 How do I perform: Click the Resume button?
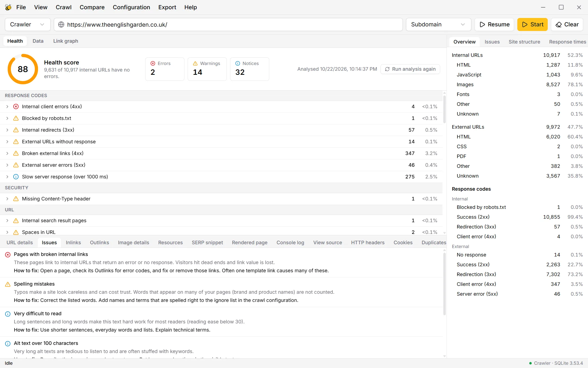point(494,24)
